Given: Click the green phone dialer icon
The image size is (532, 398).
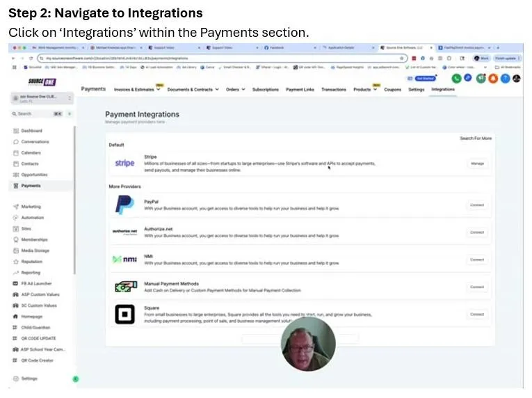Looking at the screenshot, I should 456,79.
